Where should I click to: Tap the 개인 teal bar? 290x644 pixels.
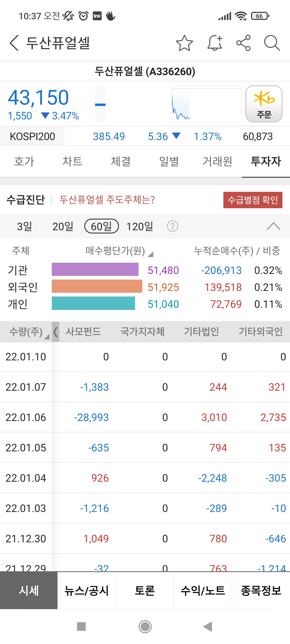[93, 303]
